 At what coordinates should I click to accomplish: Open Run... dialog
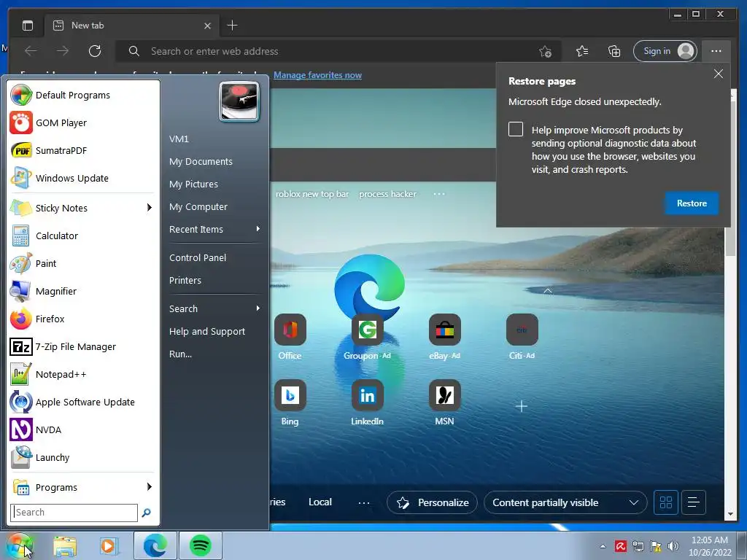point(180,354)
